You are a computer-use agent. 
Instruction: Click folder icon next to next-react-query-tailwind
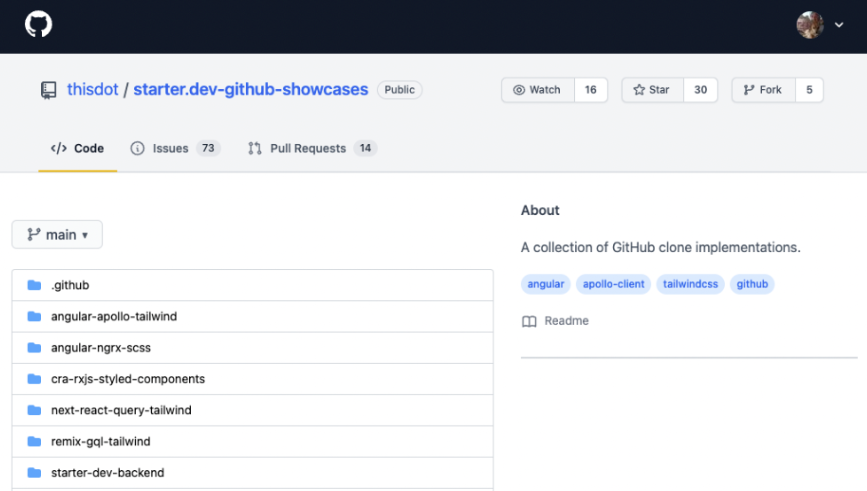(34, 410)
